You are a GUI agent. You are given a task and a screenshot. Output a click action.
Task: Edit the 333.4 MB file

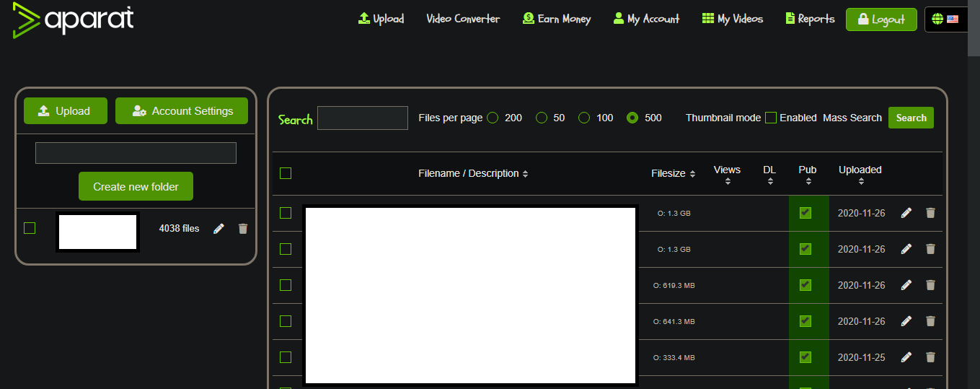coord(906,357)
